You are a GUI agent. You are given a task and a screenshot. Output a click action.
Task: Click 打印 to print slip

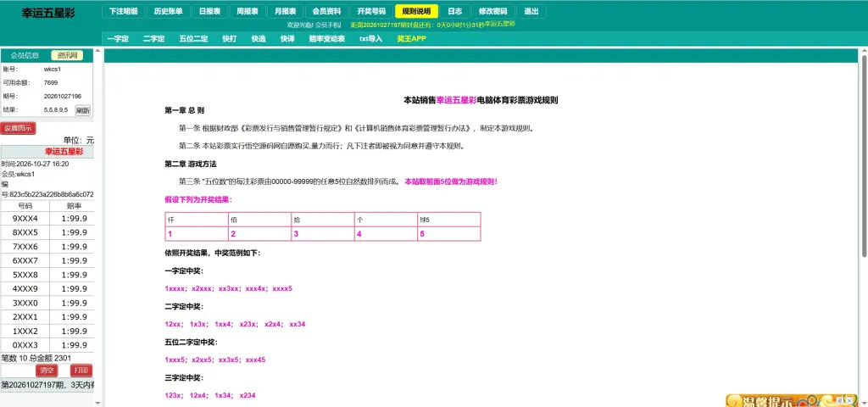(x=81, y=371)
